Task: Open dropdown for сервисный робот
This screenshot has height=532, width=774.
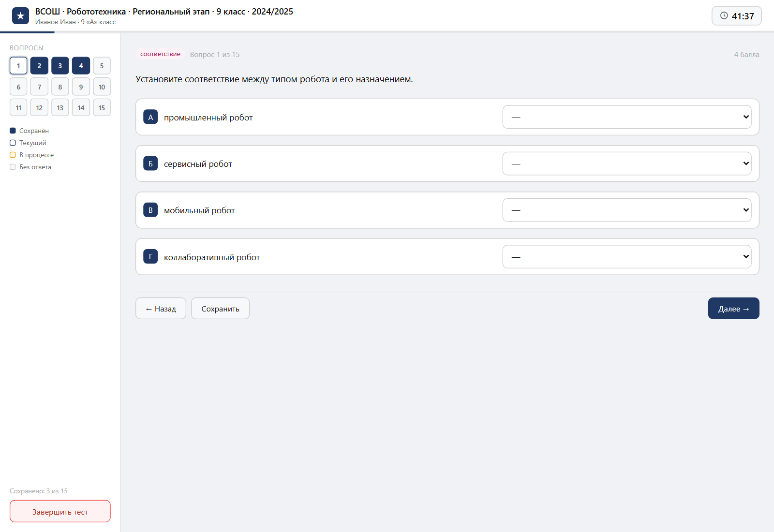Action: pos(627,163)
